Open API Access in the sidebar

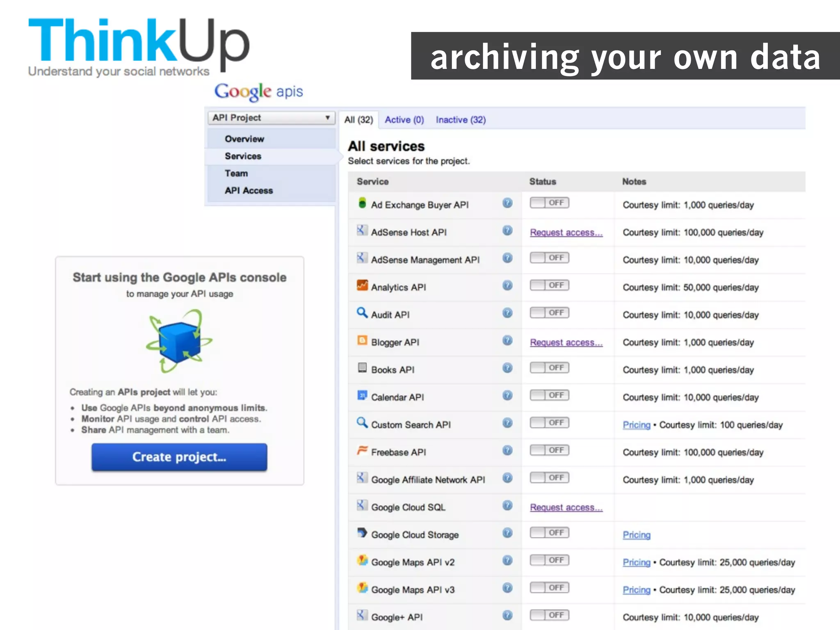click(x=272, y=191)
